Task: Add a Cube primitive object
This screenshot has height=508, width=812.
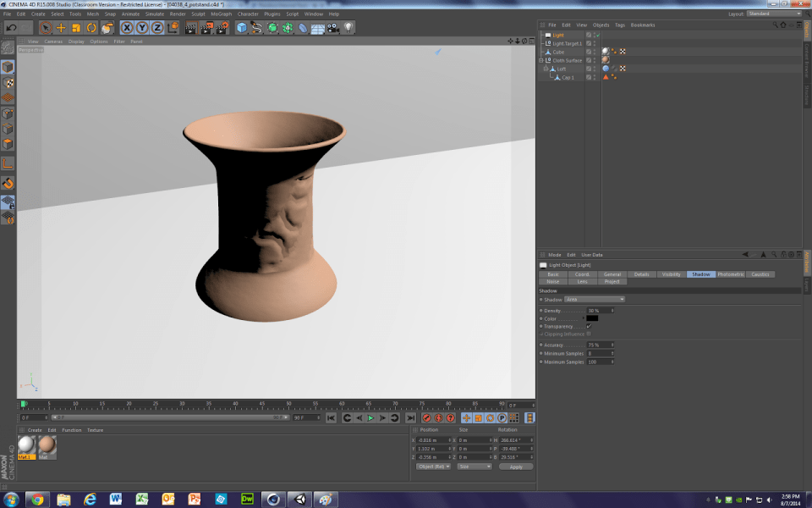Action: coord(242,28)
